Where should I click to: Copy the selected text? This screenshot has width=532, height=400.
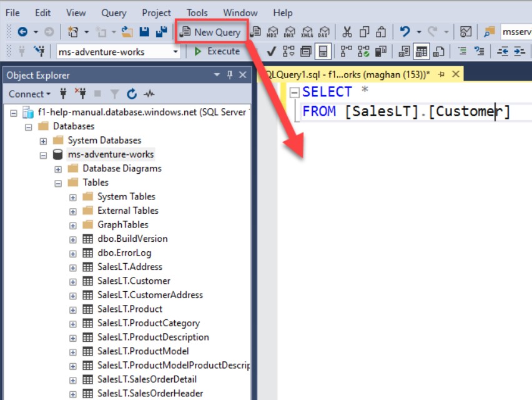point(364,32)
